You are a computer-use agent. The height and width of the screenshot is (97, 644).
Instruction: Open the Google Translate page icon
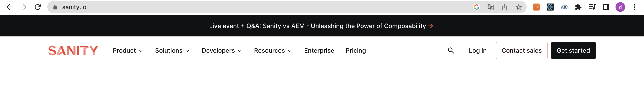[x=490, y=7]
